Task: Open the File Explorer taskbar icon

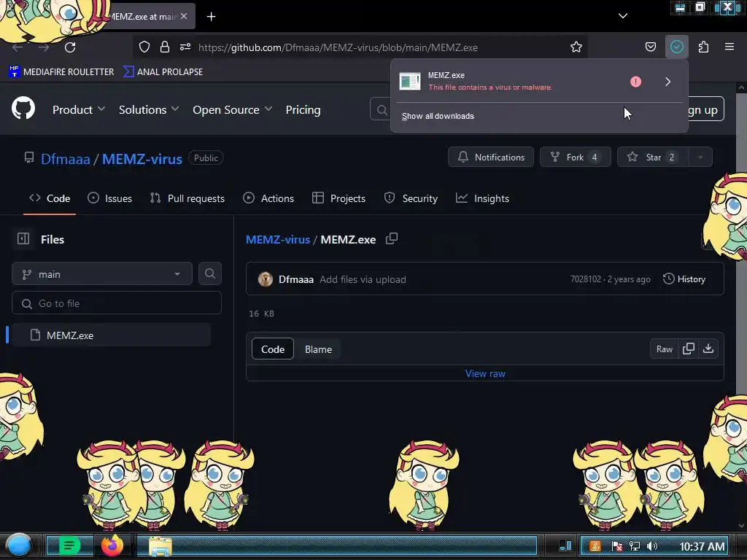Action: pos(160,546)
